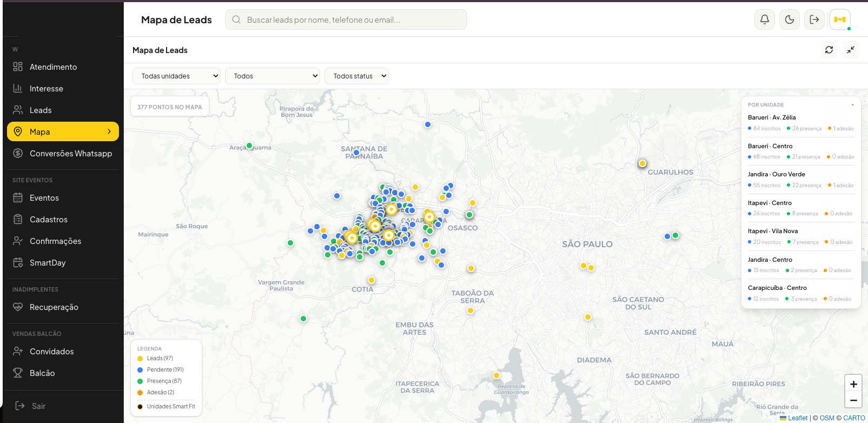Open Recuperação page
The height and width of the screenshot is (423, 868).
pos(63,307)
